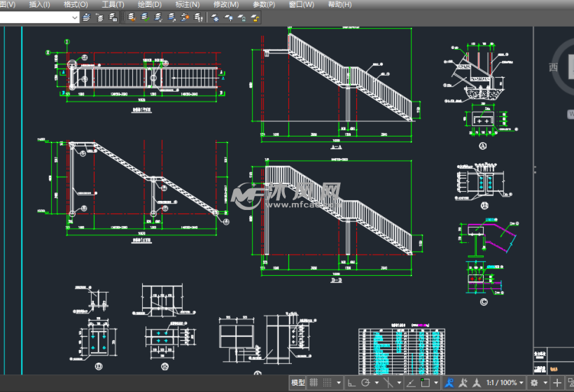Open the 1:1 / 100% annotation scale dropdown
The width and height of the screenshot is (574, 392).
(505, 383)
